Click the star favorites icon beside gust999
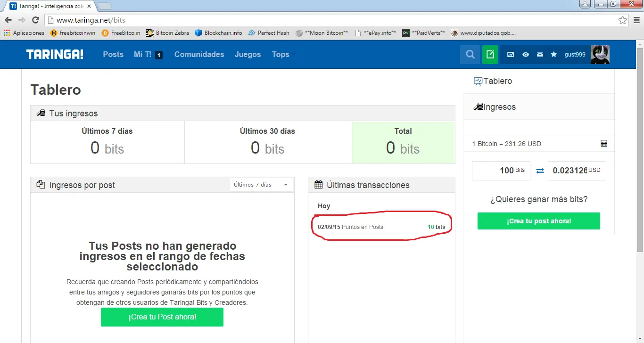Screen dimensions: 644x343 [554, 55]
